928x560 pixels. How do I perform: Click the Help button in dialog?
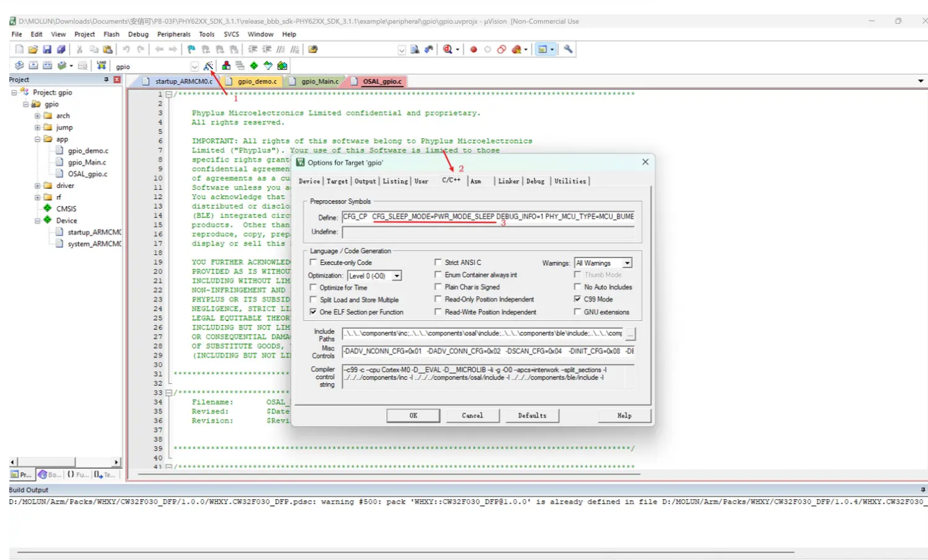click(624, 415)
